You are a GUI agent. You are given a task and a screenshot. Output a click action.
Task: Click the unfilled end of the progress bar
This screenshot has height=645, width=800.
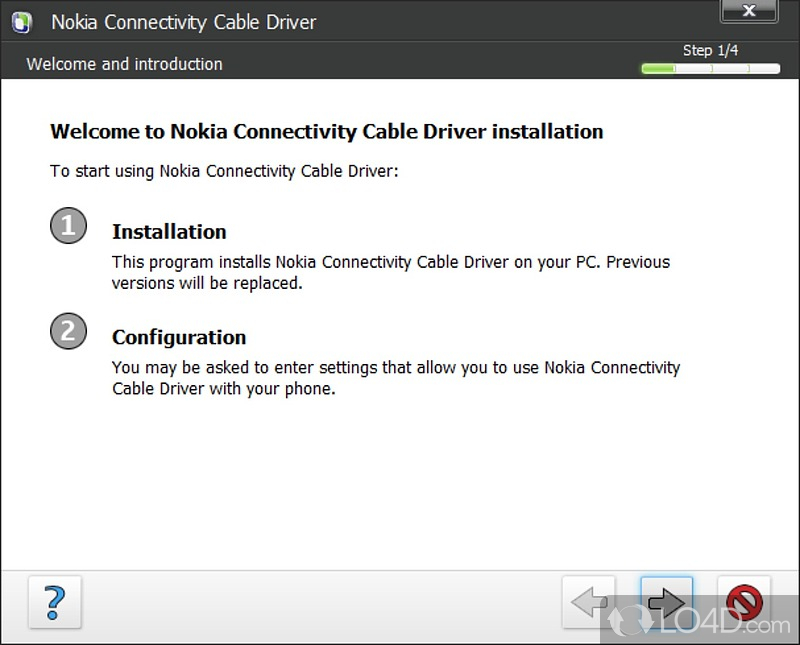(760, 69)
